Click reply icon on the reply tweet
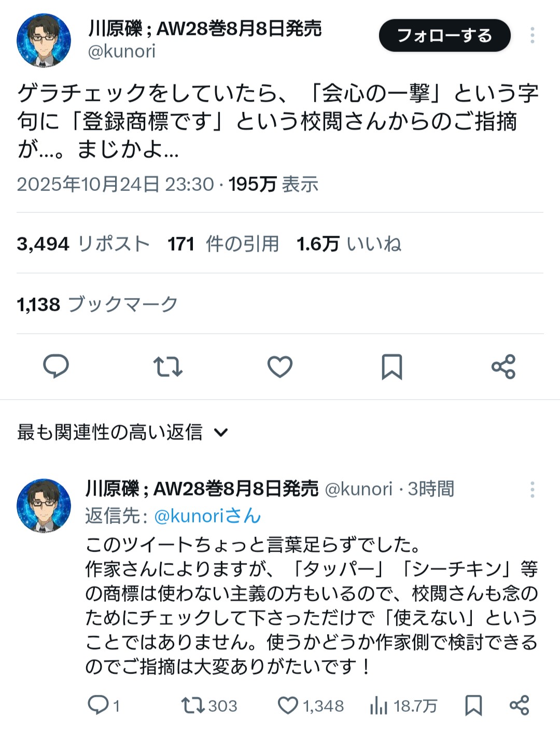The image size is (560, 732). point(98,705)
